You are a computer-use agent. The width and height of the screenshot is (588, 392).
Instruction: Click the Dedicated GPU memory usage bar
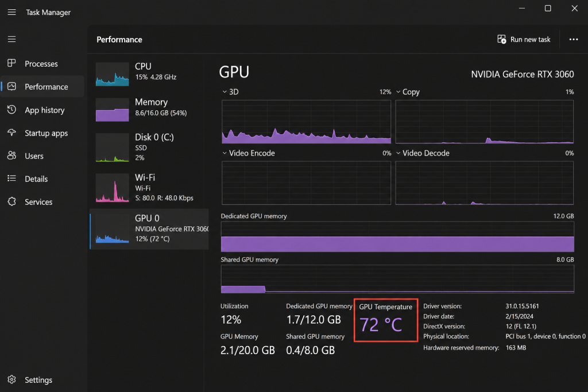pyautogui.click(x=397, y=237)
